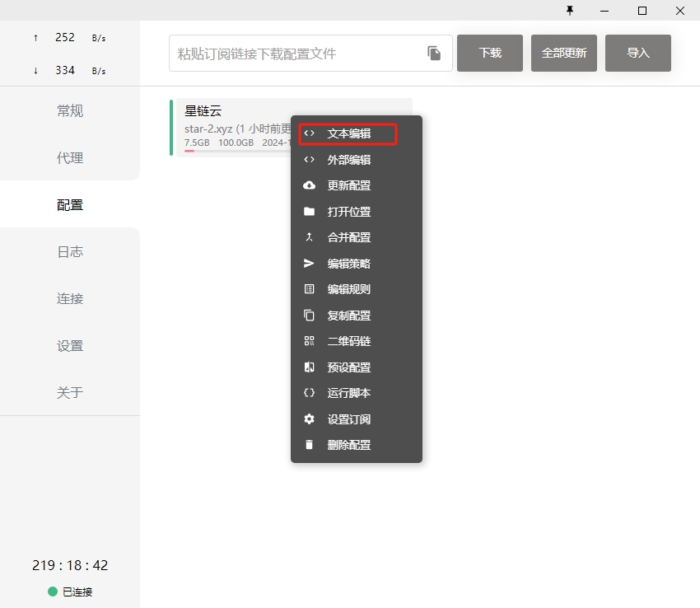This screenshot has height=608, width=700.
Task: Click the gear icon beside 设置订阅
Action: point(310,419)
